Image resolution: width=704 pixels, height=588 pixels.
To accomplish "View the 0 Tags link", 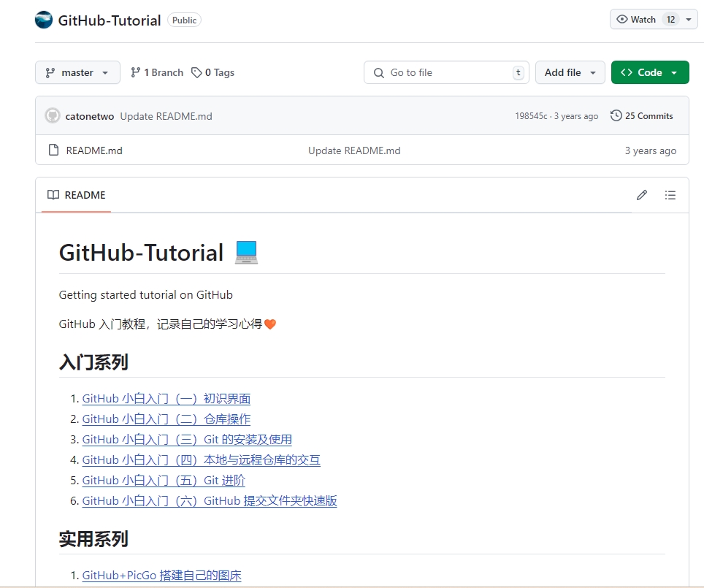I will click(x=213, y=72).
